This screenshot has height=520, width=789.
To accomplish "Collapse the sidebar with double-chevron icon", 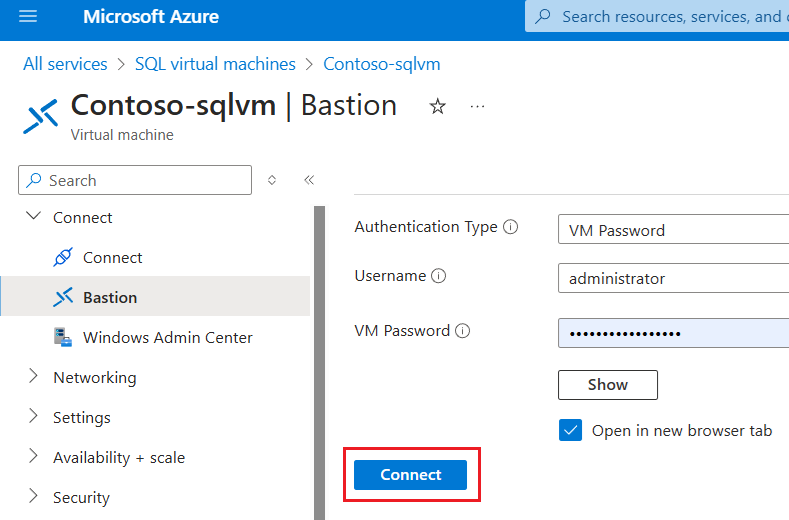I will click(309, 180).
